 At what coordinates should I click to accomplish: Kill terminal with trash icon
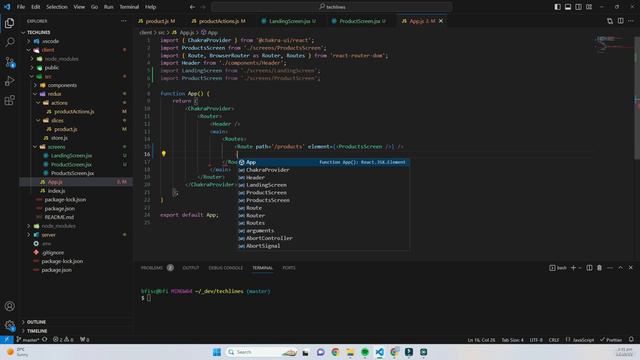pos(599,268)
